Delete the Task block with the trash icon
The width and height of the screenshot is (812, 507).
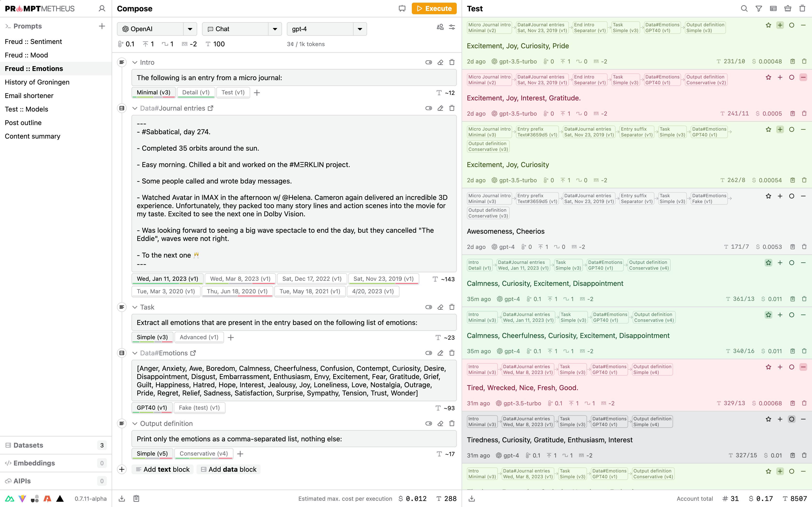click(452, 307)
